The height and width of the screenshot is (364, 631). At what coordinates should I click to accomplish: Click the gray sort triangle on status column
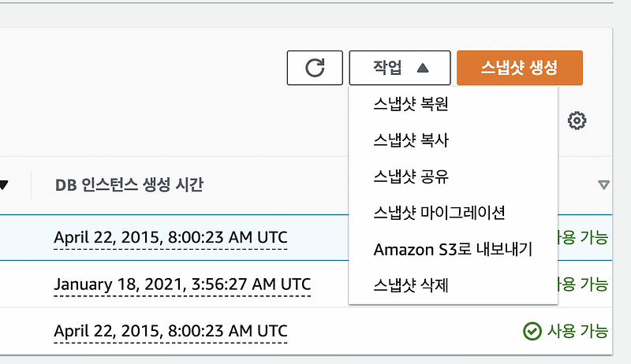pyautogui.click(x=603, y=185)
